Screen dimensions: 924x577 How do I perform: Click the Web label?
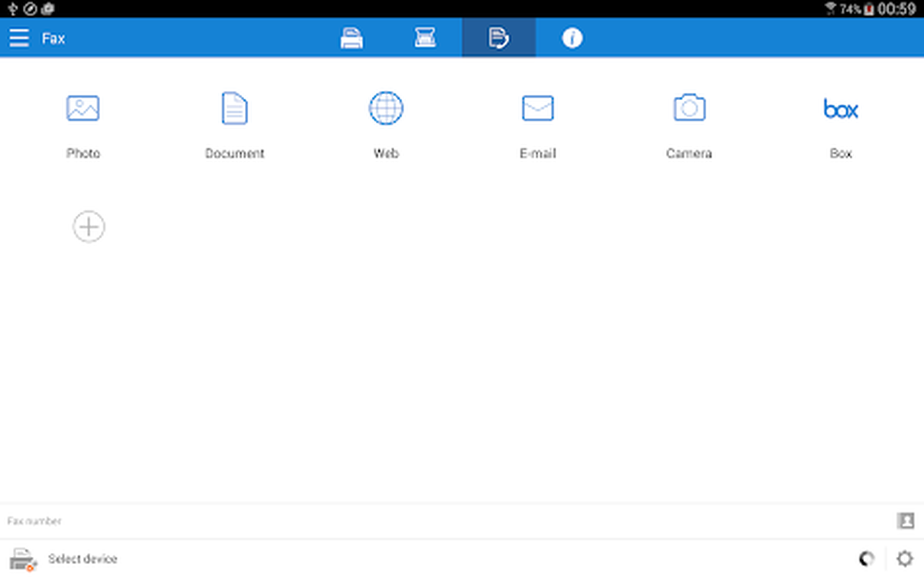click(x=386, y=153)
